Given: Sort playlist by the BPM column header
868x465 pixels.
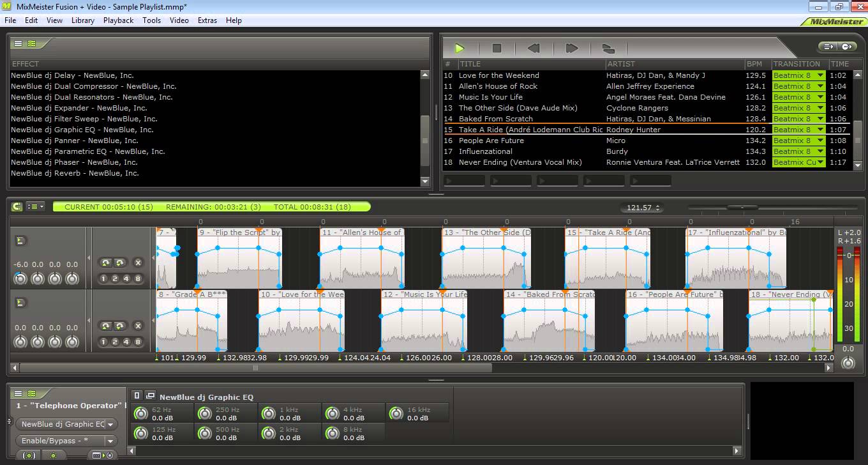Looking at the screenshot, I should [757, 64].
